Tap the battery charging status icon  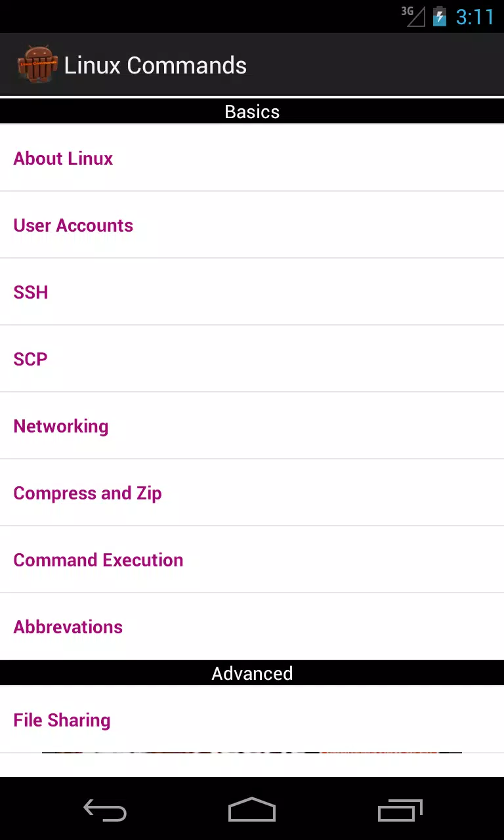pos(440,16)
